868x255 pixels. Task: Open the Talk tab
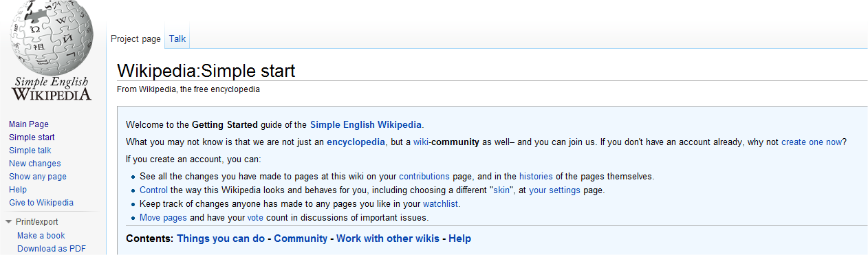pos(177,39)
